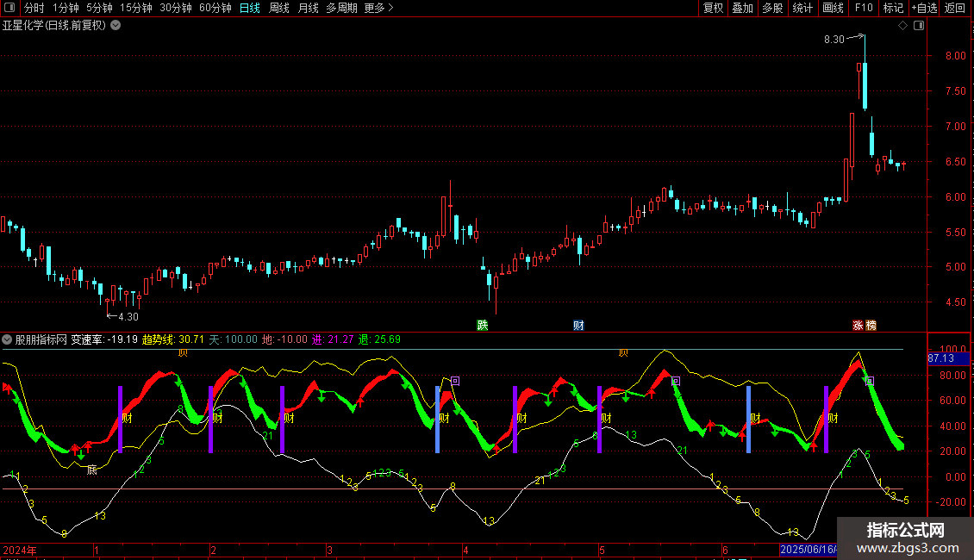The image size is (974, 560).
Task: Click the 跌 event marker below the candles
Action: (x=483, y=325)
